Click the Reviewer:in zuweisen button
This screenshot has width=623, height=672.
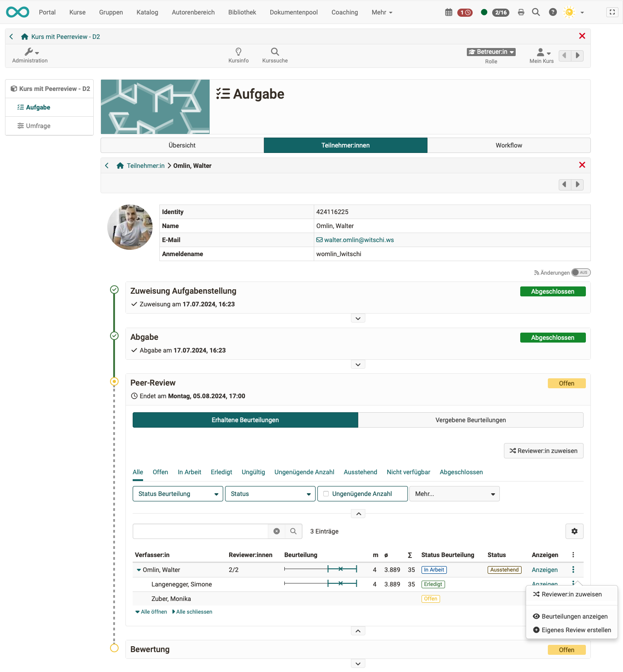coord(543,451)
